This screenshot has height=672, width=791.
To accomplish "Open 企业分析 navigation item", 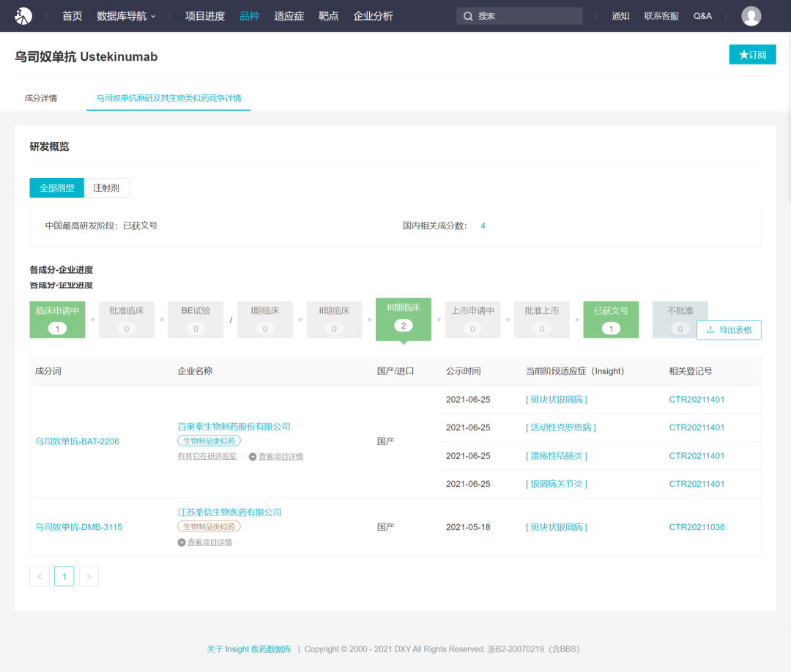I will pyautogui.click(x=373, y=16).
